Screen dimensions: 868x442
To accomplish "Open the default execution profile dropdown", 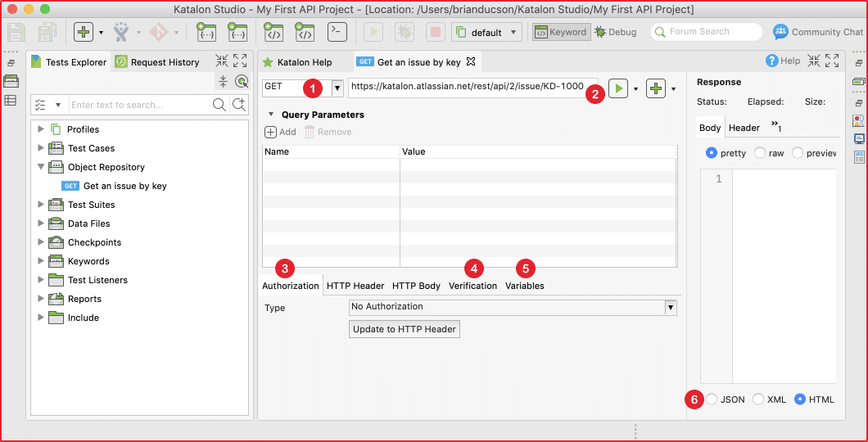I will pos(487,32).
